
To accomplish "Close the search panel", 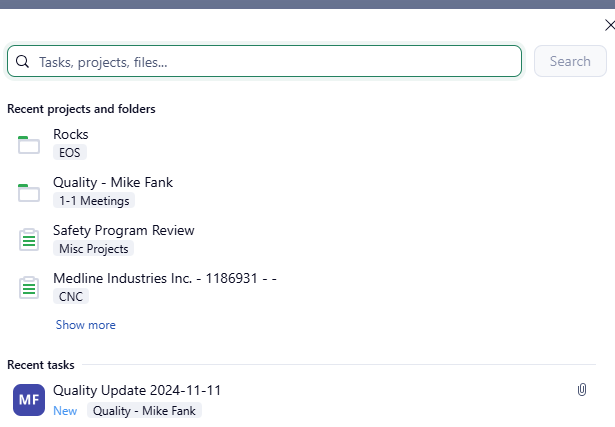I will pos(609,25).
